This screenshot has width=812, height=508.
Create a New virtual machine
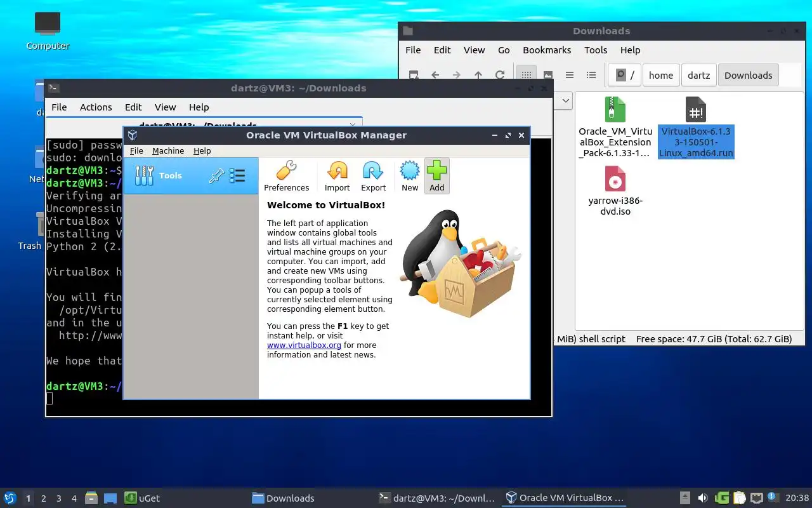410,176
